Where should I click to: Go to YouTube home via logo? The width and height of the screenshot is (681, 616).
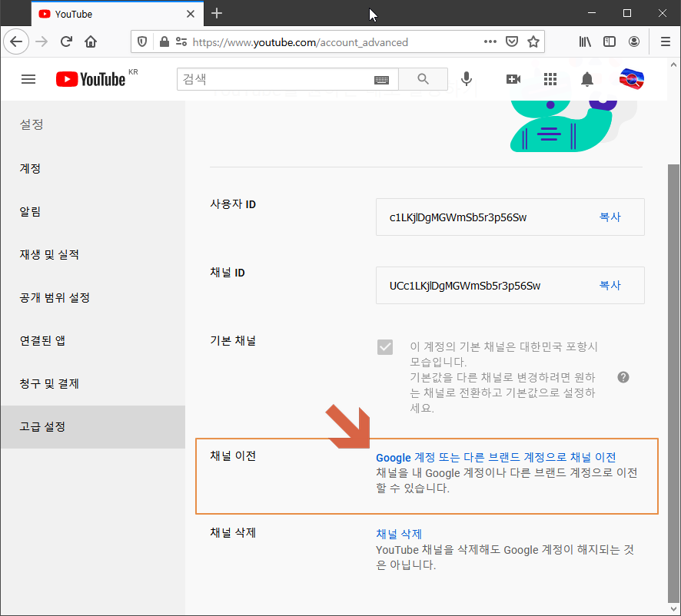(91, 79)
